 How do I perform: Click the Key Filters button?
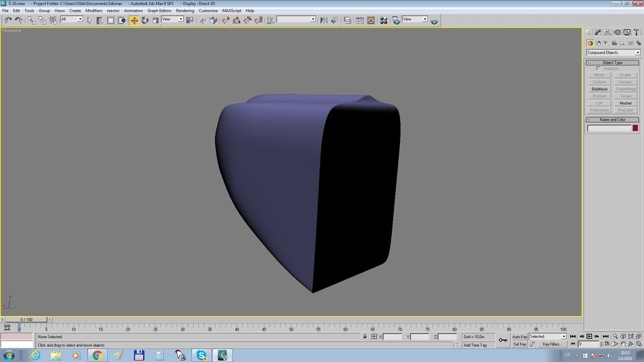(552, 344)
